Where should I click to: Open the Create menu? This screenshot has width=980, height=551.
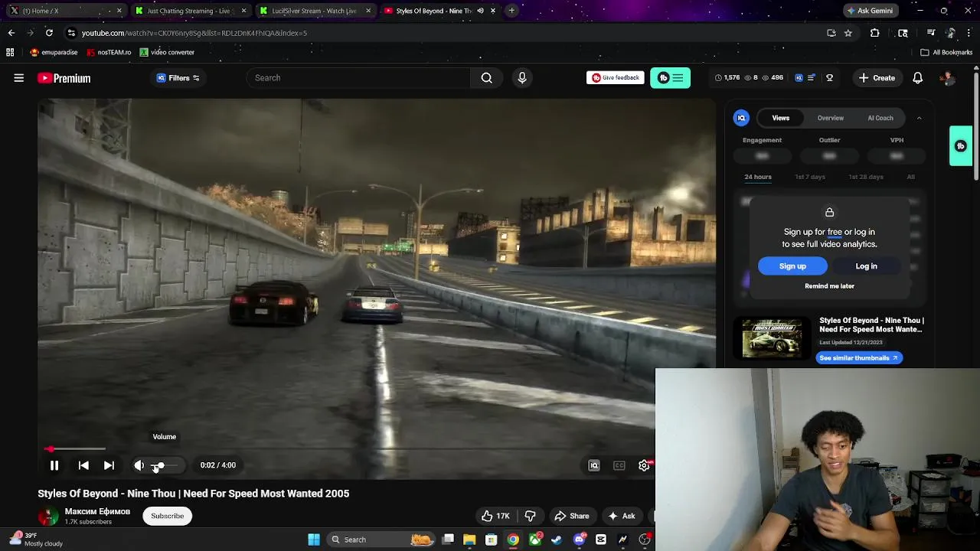point(877,78)
